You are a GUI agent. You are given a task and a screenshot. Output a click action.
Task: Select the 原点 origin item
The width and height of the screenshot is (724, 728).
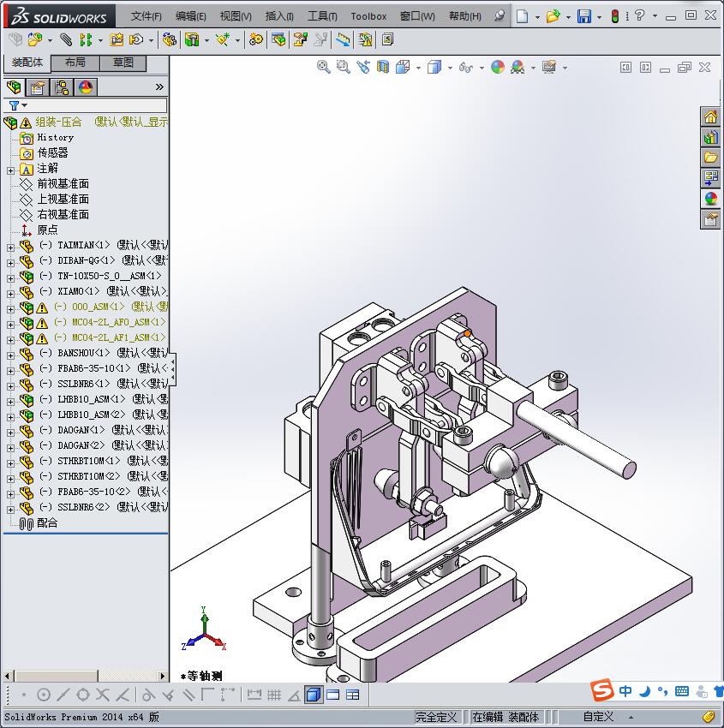tap(47, 230)
